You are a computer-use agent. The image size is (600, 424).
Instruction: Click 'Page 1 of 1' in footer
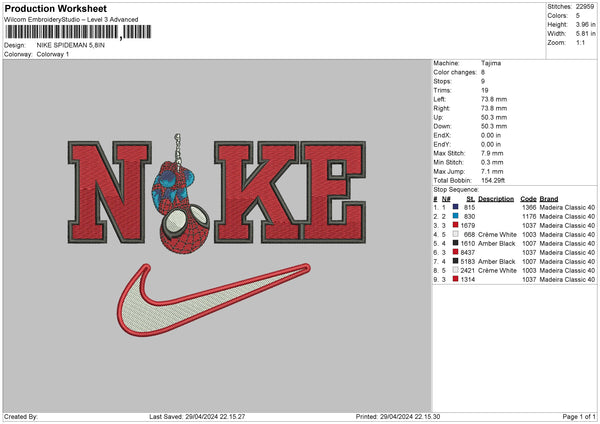pos(579,416)
